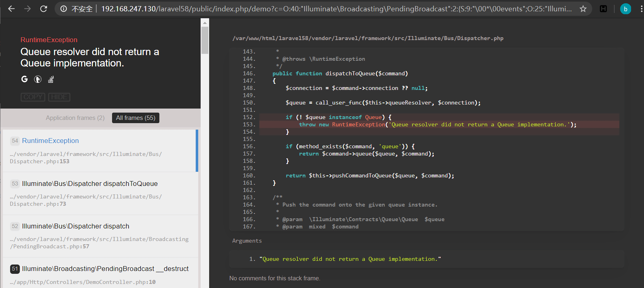Click the 不安全 security label

(82, 9)
